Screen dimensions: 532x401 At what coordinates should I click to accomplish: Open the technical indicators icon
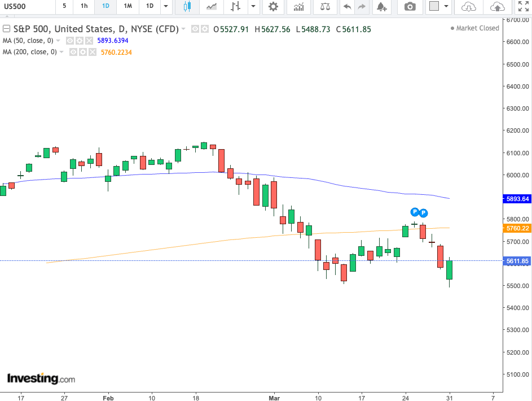point(298,7)
